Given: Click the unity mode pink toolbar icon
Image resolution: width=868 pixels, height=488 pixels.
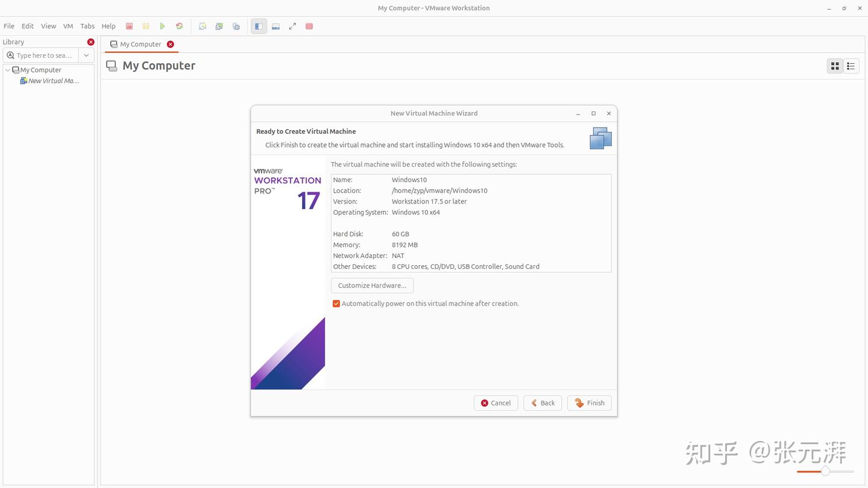Looking at the screenshot, I should tap(309, 27).
